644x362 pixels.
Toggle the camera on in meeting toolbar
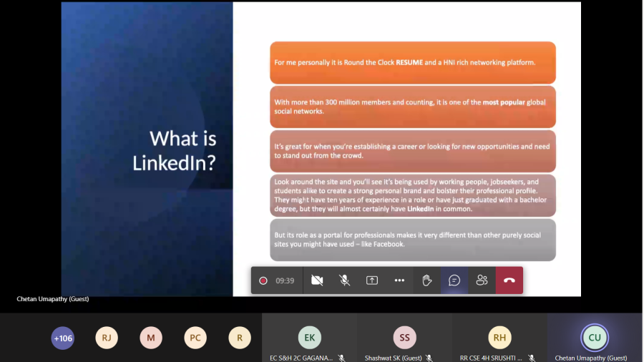tap(317, 280)
